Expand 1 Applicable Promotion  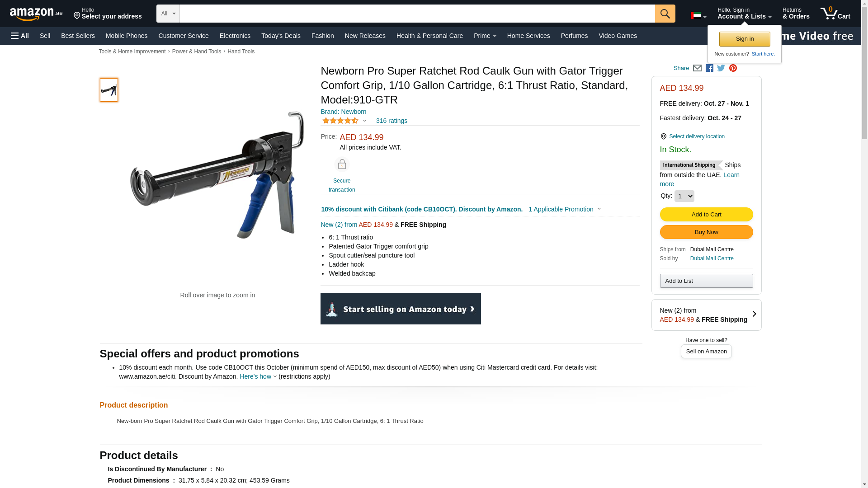565,209
